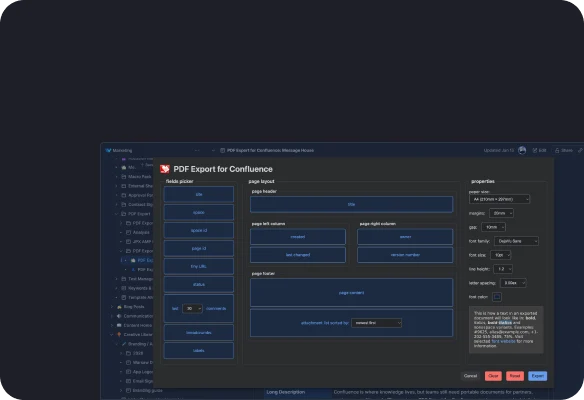Collapse the PDF Export folder in sidebar
Image resolution: width=584 pixels, height=400 pixels.
[116, 214]
